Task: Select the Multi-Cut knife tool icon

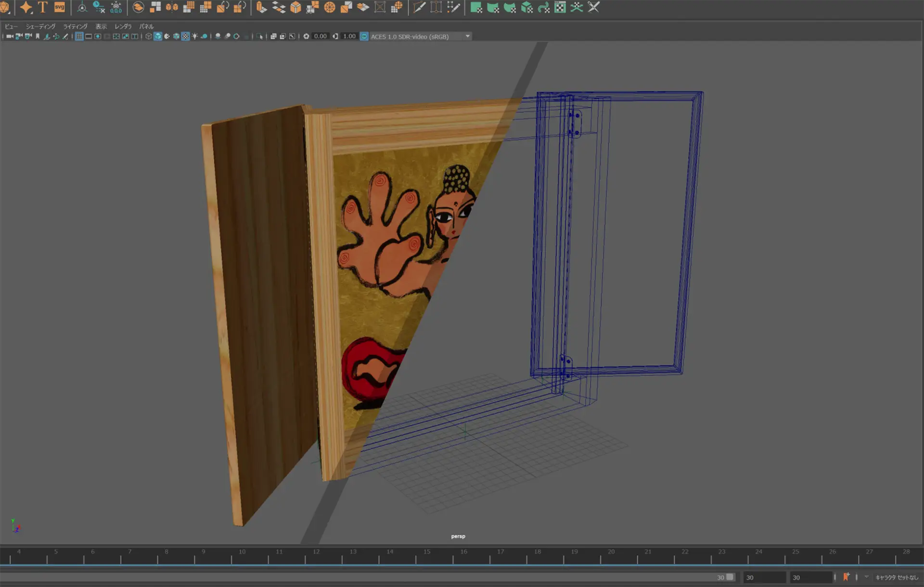Action: [419, 7]
